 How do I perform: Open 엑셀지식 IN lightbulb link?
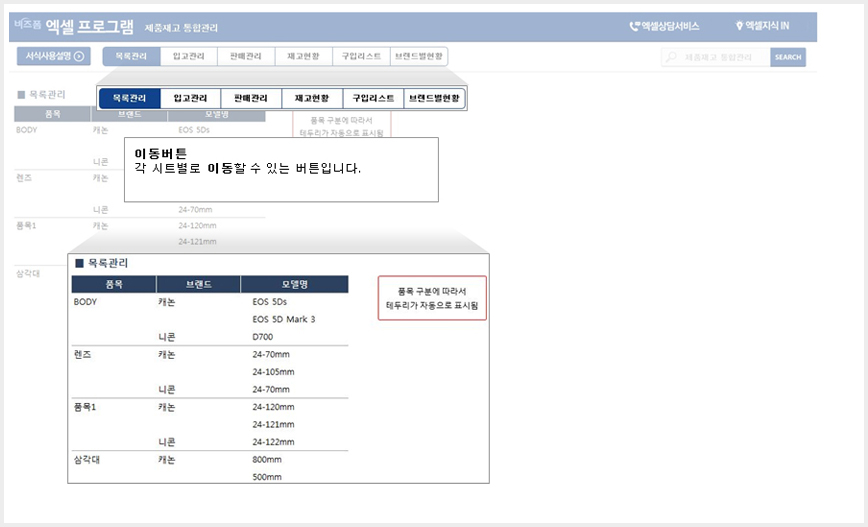762,25
